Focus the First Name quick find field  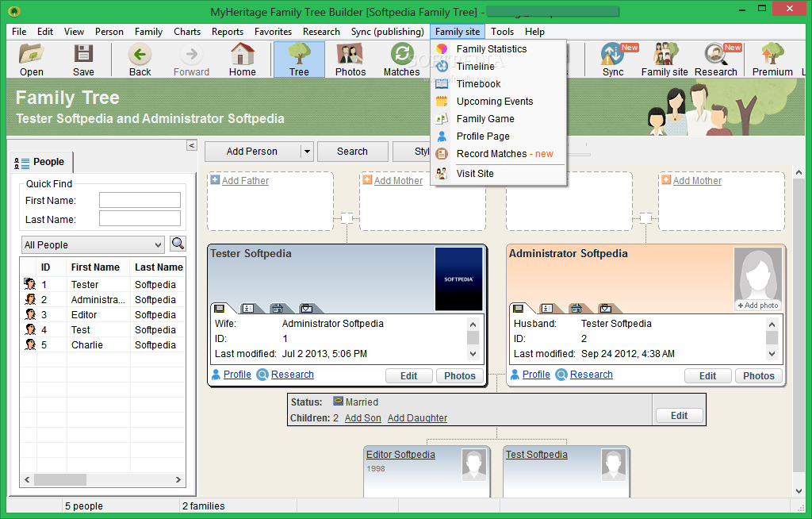click(140, 200)
